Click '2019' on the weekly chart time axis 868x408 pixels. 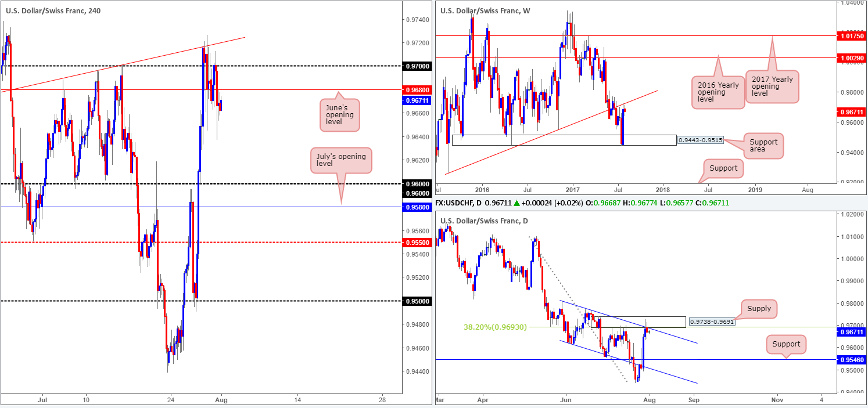click(755, 190)
